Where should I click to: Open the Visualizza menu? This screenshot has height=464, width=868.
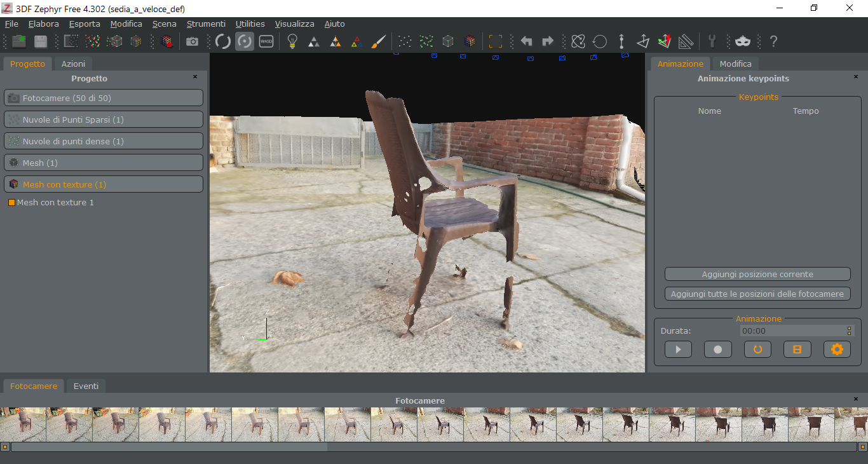pos(294,24)
